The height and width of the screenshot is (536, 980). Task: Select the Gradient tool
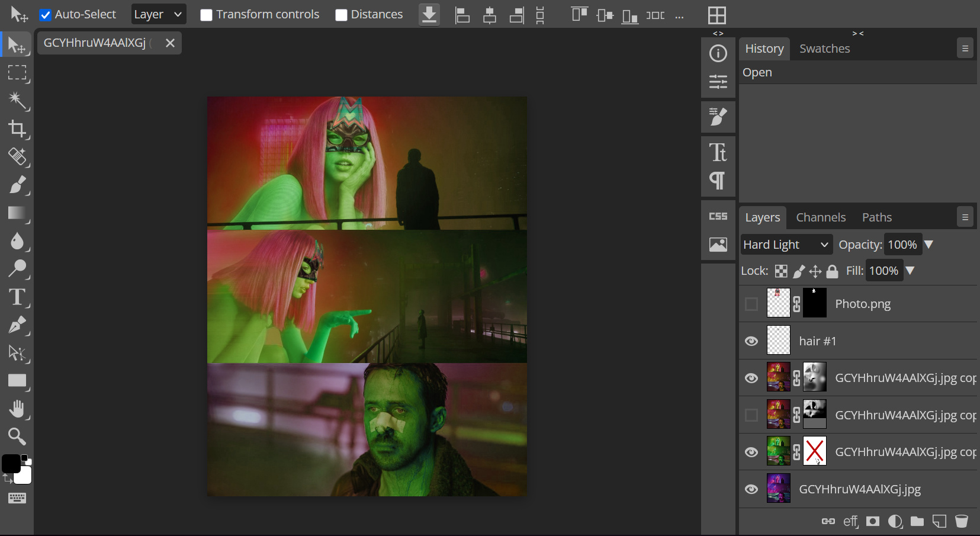[x=17, y=213]
